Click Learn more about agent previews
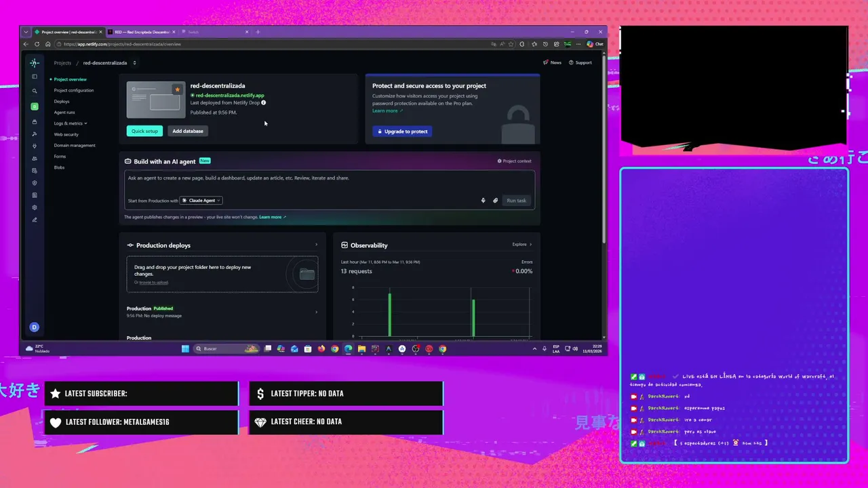 click(x=273, y=217)
